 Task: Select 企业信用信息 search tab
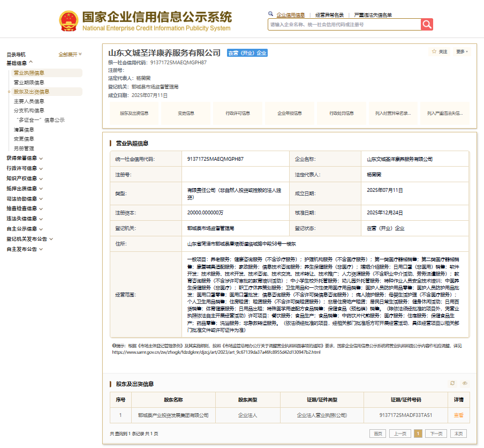tap(291, 15)
